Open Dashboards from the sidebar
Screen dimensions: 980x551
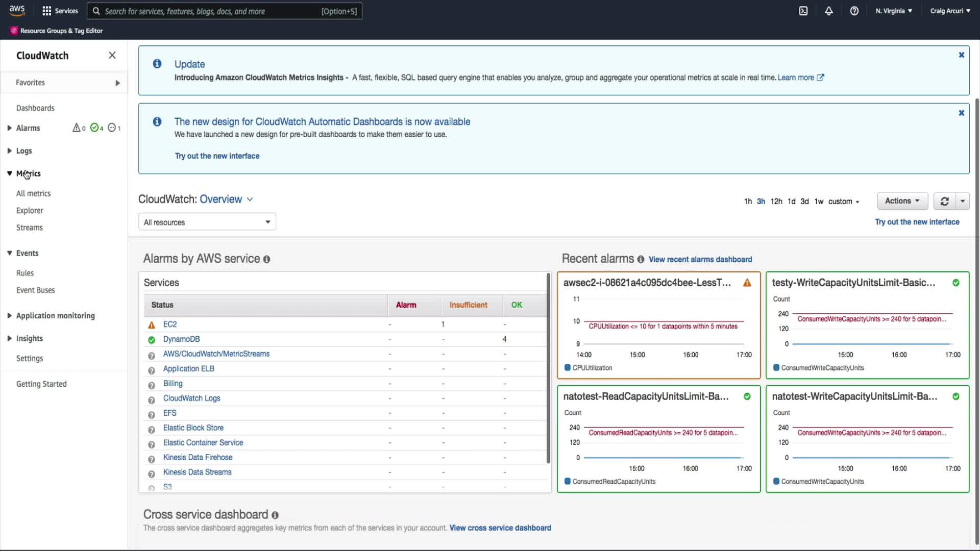tap(35, 108)
